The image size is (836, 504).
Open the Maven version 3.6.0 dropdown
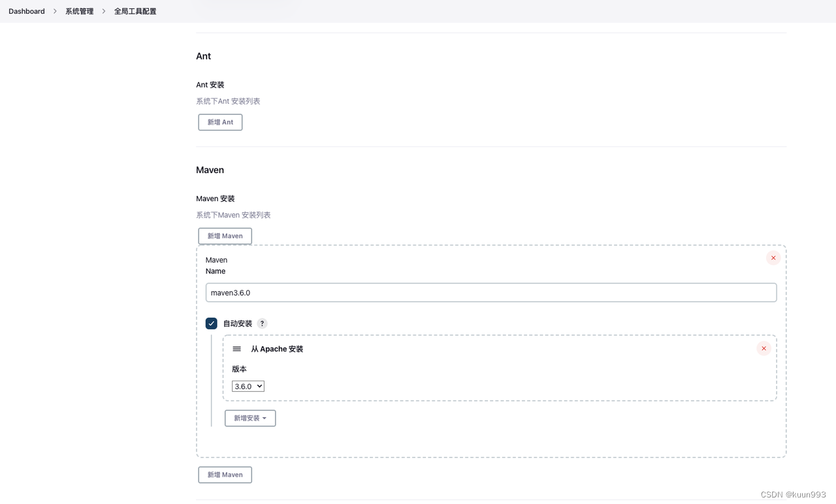pos(248,386)
